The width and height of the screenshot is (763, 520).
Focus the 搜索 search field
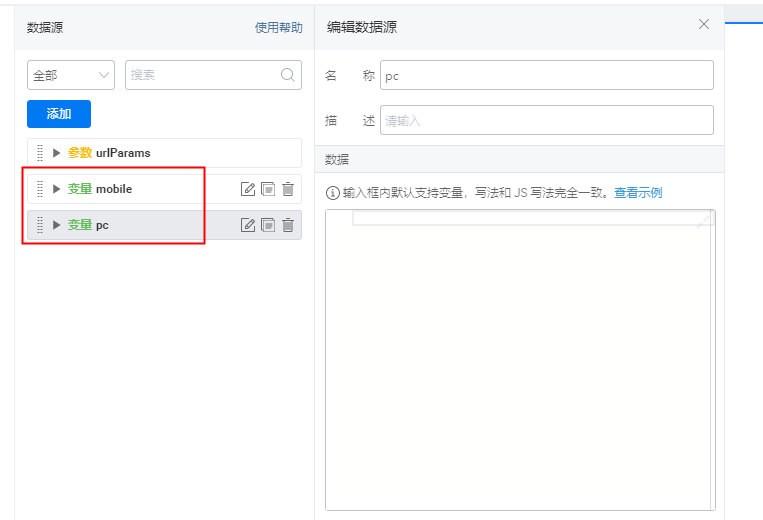click(x=213, y=75)
